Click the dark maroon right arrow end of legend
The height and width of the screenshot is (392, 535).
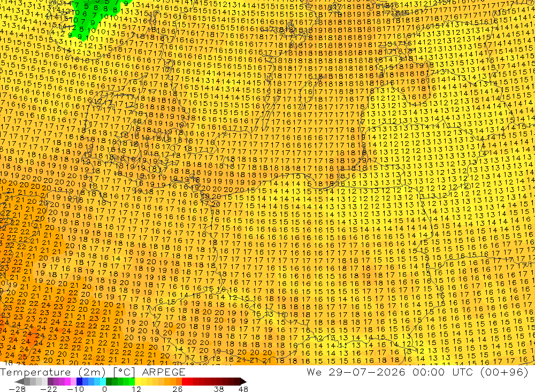pos(243,381)
